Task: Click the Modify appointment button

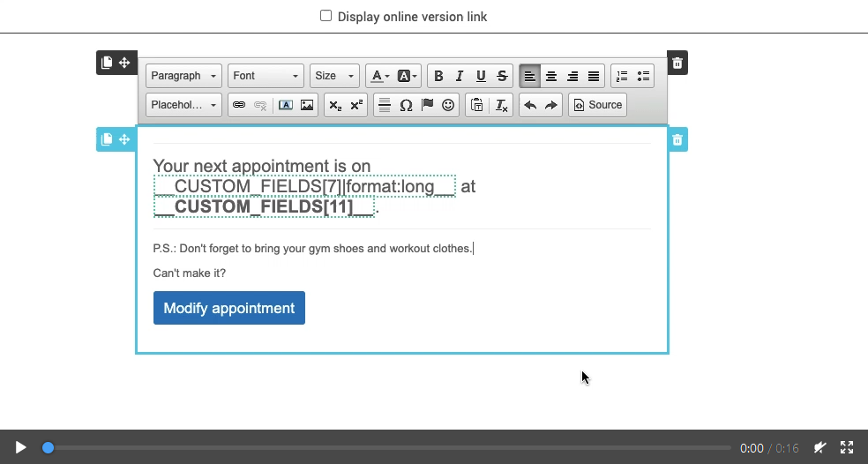Action: click(x=229, y=308)
